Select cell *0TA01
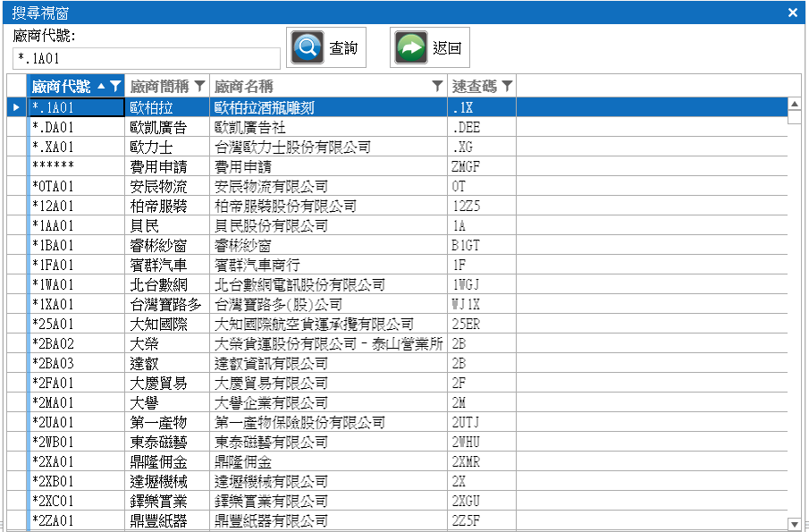The image size is (809, 532). [x=76, y=186]
